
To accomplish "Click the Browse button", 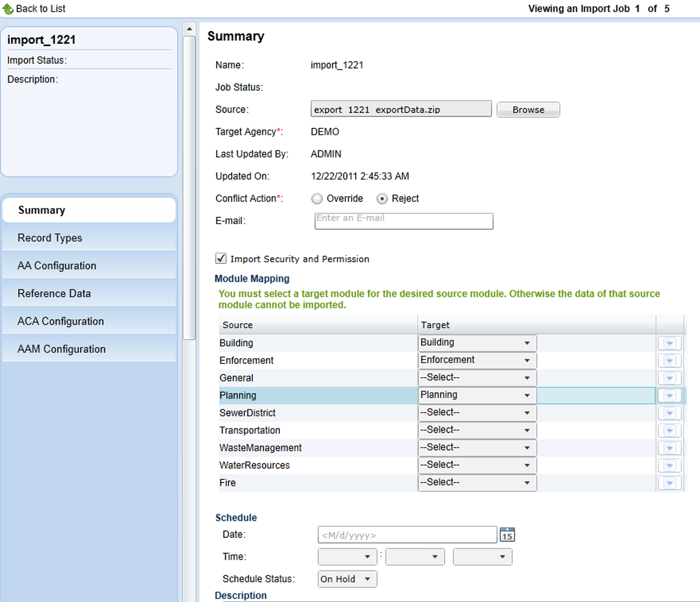I will tap(528, 110).
